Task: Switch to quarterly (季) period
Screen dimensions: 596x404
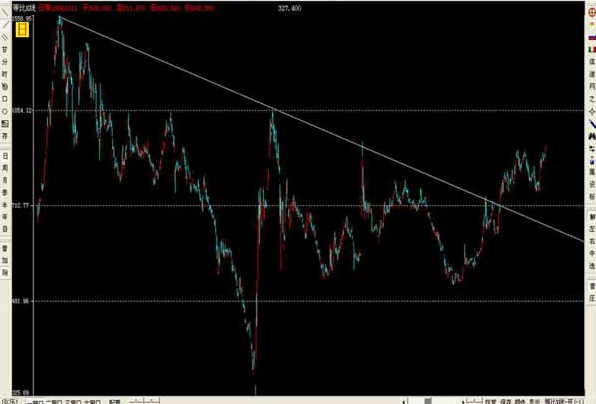Action: pos(5,193)
